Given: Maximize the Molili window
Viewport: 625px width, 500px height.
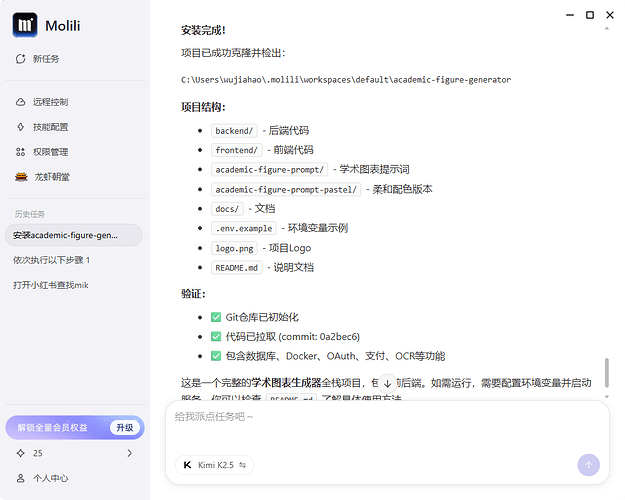Looking at the screenshot, I should coord(590,15).
